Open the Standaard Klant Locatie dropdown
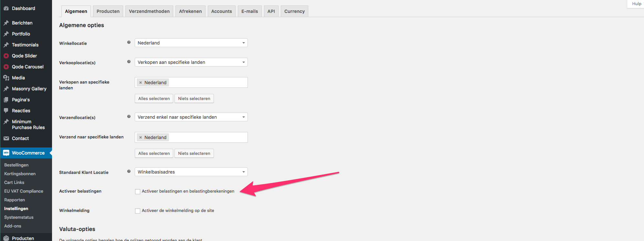Image resolution: width=644 pixels, height=241 pixels. (x=191, y=172)
